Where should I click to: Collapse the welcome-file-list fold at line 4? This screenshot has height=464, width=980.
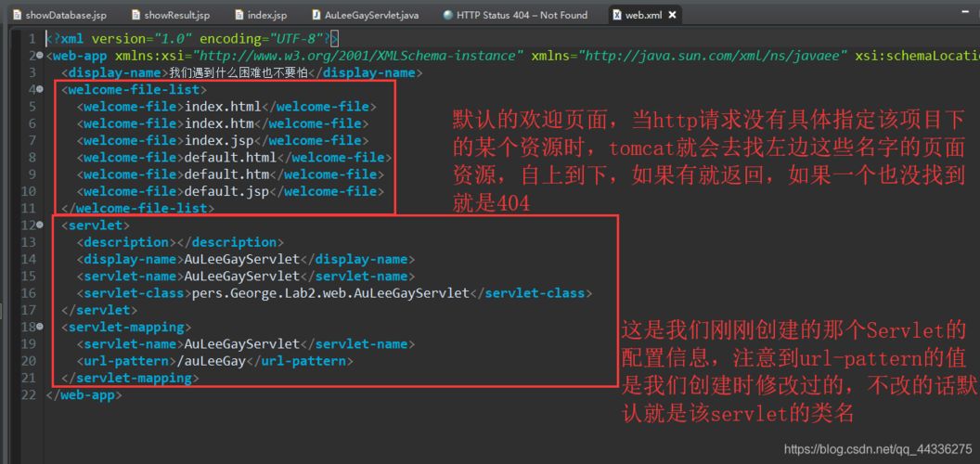tap(40, 90)
